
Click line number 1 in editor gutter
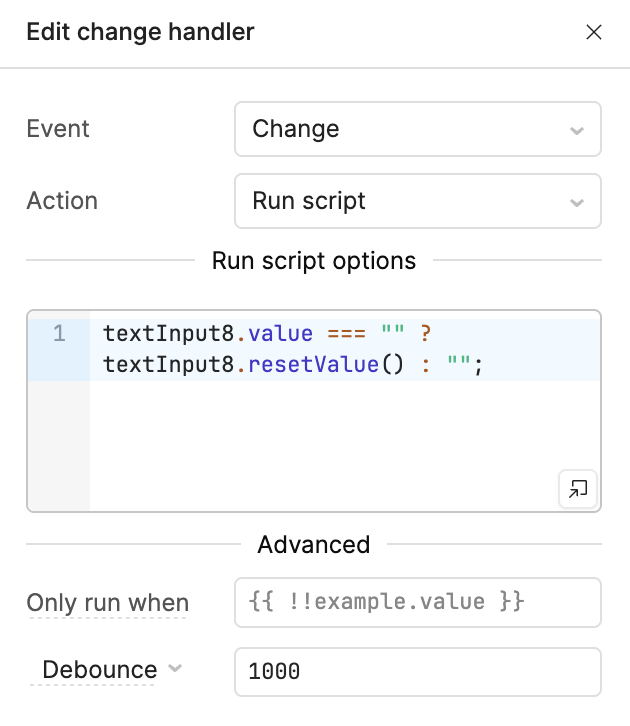[59, 334]
